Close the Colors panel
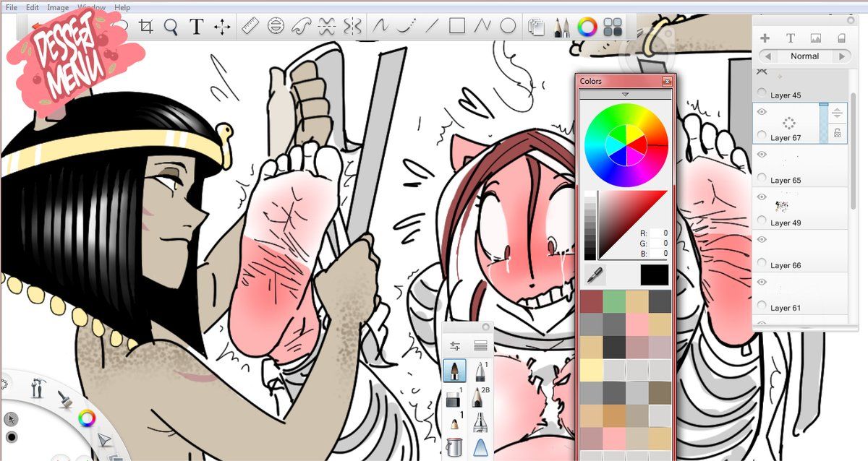The width and height of the screenshot is (868, 461). pyautogui.click(x=667, y=82)
